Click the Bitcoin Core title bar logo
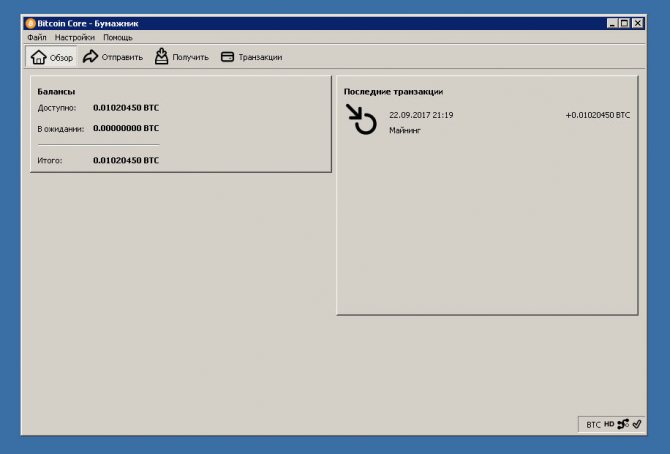Viewport: 670px width, 454px height. point(30,23)
